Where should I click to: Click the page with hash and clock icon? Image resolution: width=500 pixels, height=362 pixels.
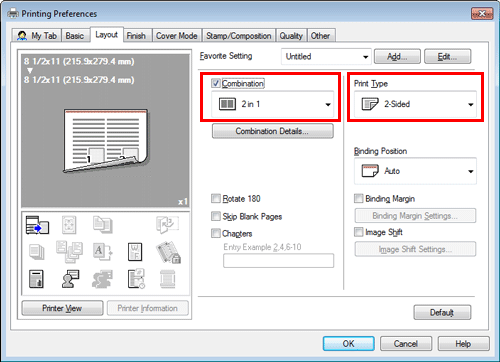(x=136, y=279)
